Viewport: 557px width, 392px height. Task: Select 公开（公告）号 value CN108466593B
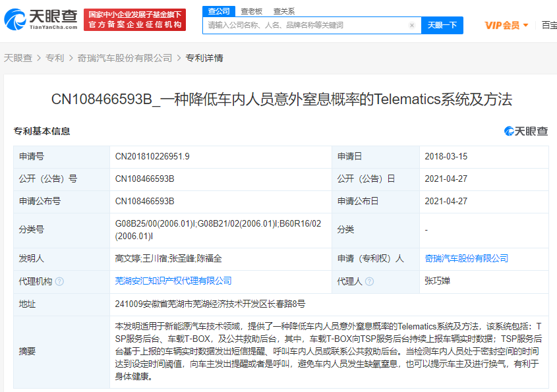tap(144, 179)
